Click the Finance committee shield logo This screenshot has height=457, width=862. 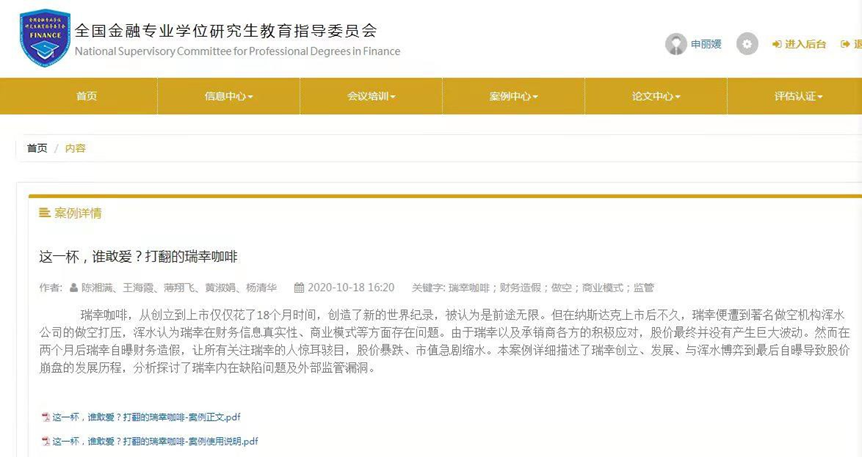45,38
